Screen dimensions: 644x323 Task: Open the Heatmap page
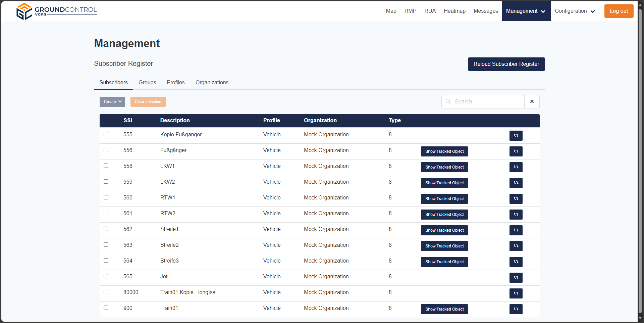tap(454, 11)
